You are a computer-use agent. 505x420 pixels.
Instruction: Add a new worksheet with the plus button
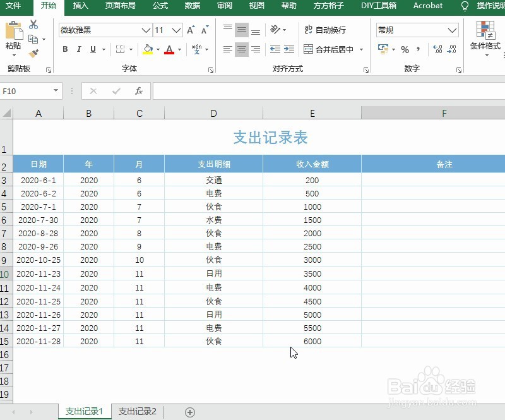pos(188,412)
